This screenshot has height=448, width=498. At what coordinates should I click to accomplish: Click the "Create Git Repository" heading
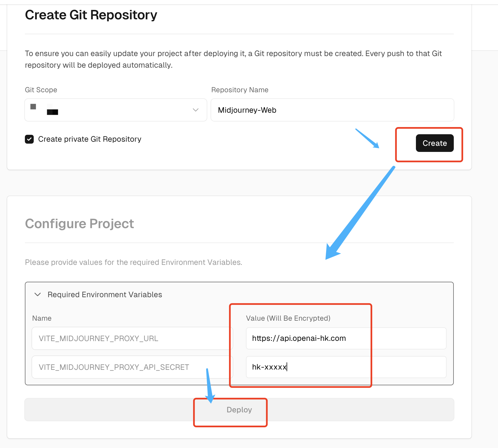(x=91, y=15)
